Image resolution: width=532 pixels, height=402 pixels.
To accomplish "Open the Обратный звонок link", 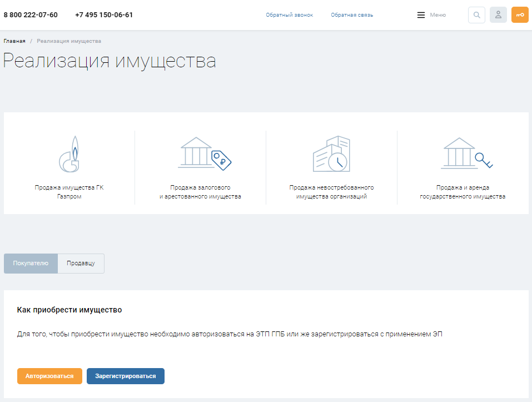I will click(289, 15).
